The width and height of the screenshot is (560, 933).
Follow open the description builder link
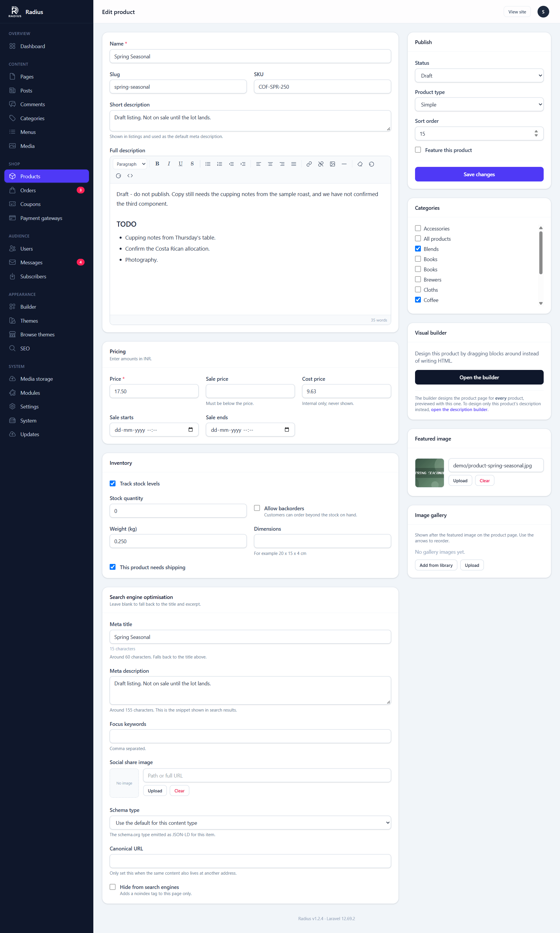(x=459, y=410)
